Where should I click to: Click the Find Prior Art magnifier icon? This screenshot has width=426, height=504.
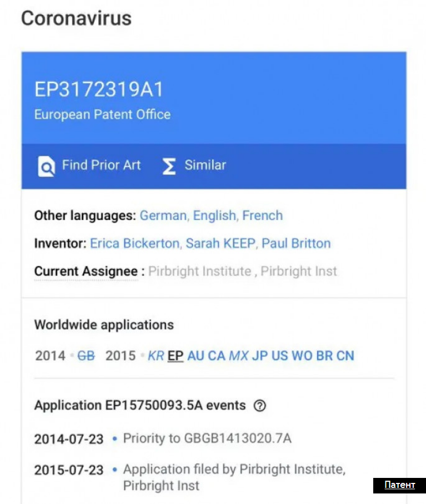click(x=46, y=166)
